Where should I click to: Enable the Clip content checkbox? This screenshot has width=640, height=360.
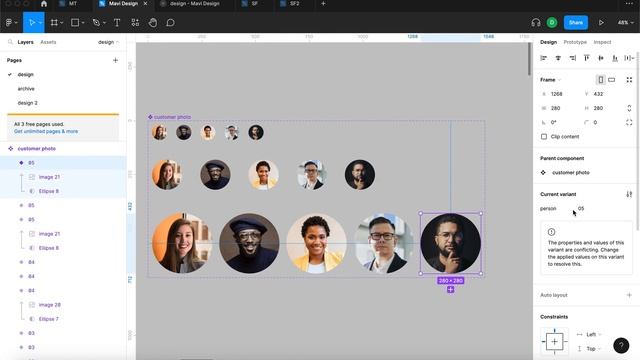pyautogui.click(x=544, y=136)
